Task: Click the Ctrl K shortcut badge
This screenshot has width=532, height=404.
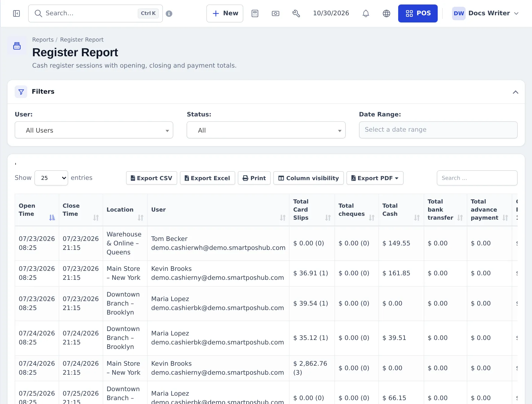Action: [x=148, y=13]
